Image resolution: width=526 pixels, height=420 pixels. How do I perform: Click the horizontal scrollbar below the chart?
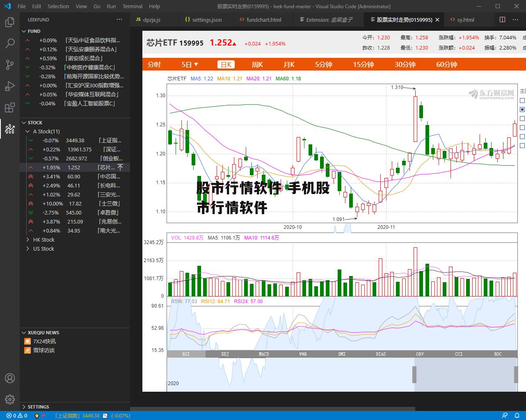coord(272,409)
